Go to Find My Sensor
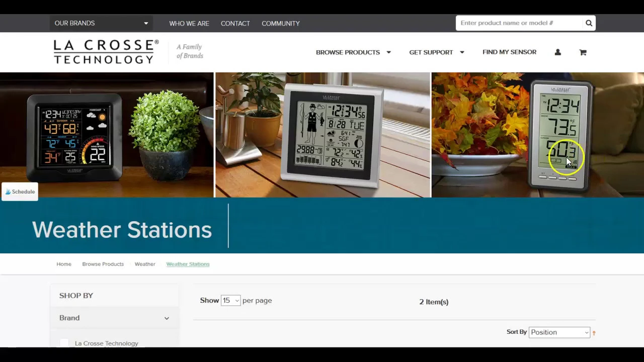This screenshot has height=362, width=644. click(509, 52)
